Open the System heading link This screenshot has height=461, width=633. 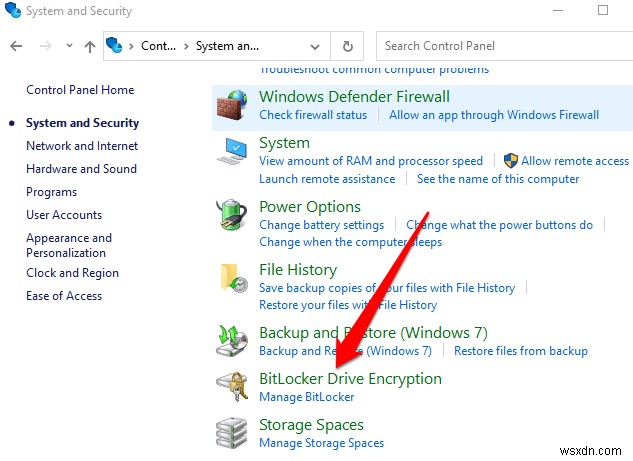(284, 143)
